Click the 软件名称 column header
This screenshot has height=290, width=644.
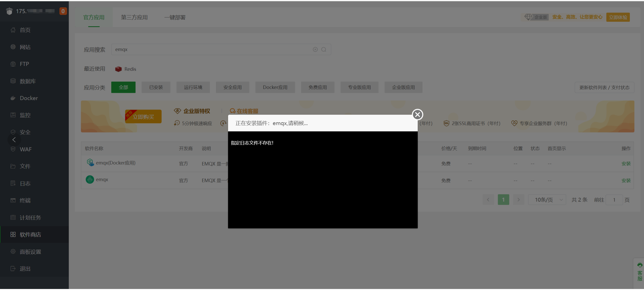94,148
